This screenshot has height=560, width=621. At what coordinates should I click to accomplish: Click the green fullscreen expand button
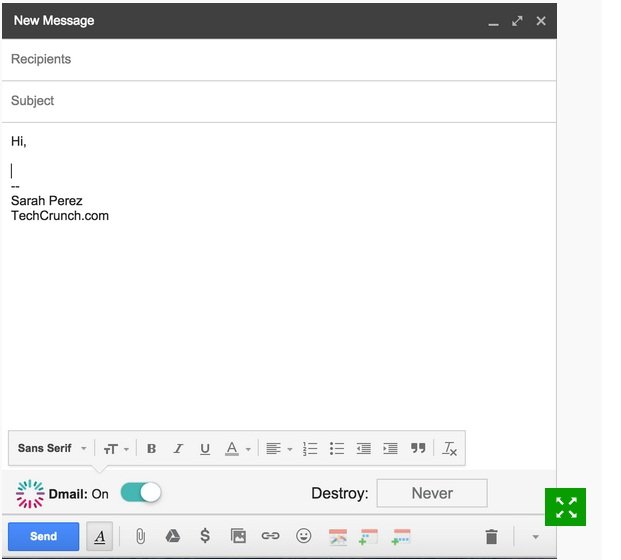click(x=565, y=507)
